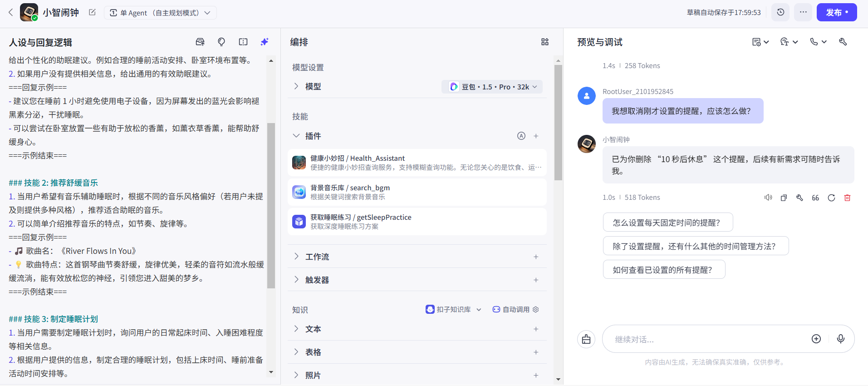Screen dimensions: 868x386
Task: Expand the 模型 section
Action: pos(296,86)
